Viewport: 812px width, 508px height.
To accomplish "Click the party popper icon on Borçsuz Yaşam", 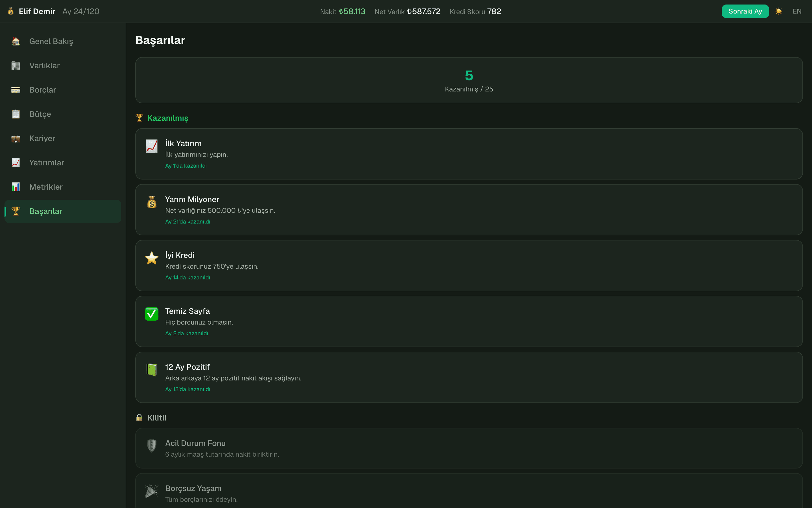I will pos(152,491).
